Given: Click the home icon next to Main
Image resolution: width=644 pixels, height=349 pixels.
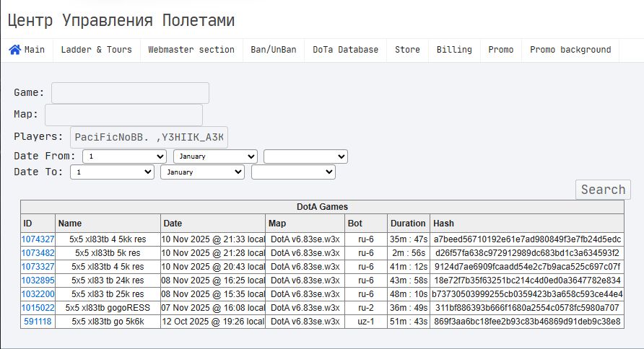Looking at the screenshot, I should tap(14, 50).
